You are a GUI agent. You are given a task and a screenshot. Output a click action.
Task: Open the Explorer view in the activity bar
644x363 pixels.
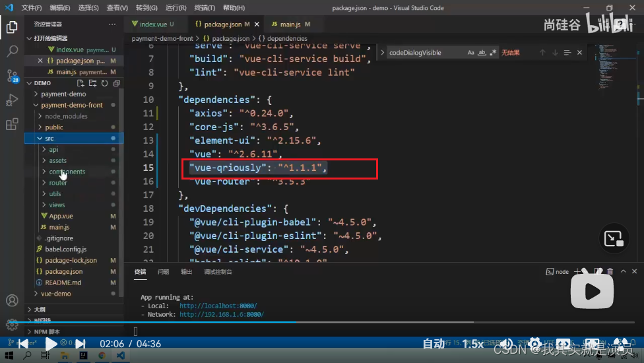(x=12, y=27)
